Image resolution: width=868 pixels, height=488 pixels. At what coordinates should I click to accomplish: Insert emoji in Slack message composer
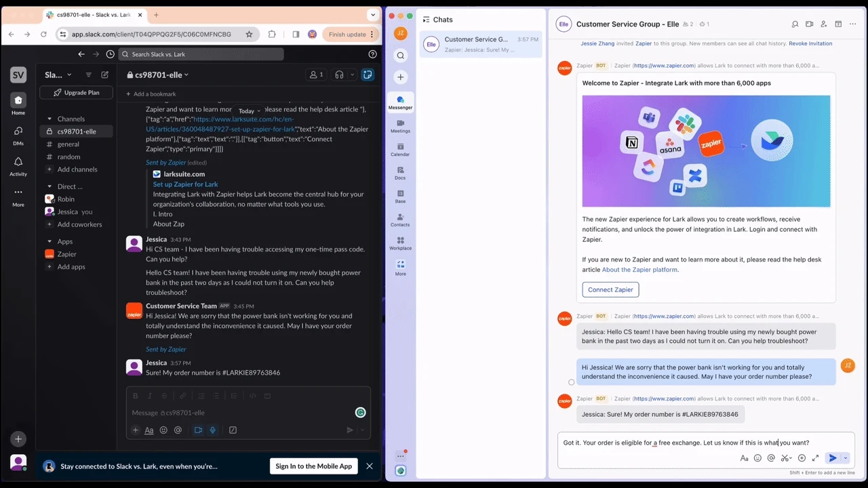coord(163,430)
